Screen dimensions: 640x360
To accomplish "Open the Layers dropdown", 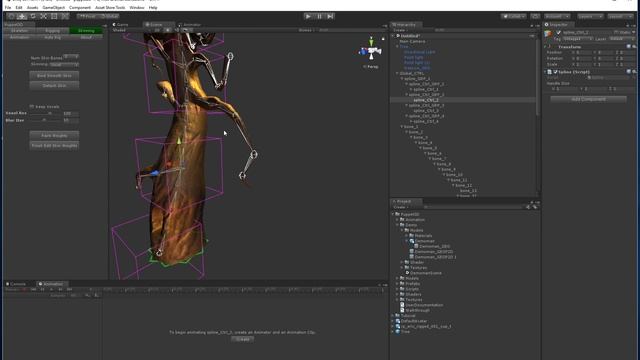I will 590,16.
